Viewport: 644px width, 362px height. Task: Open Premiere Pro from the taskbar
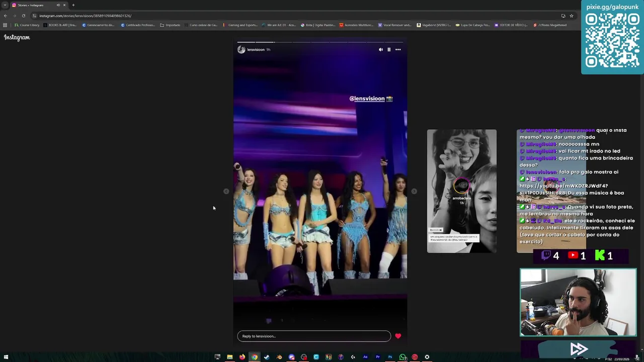378,357
